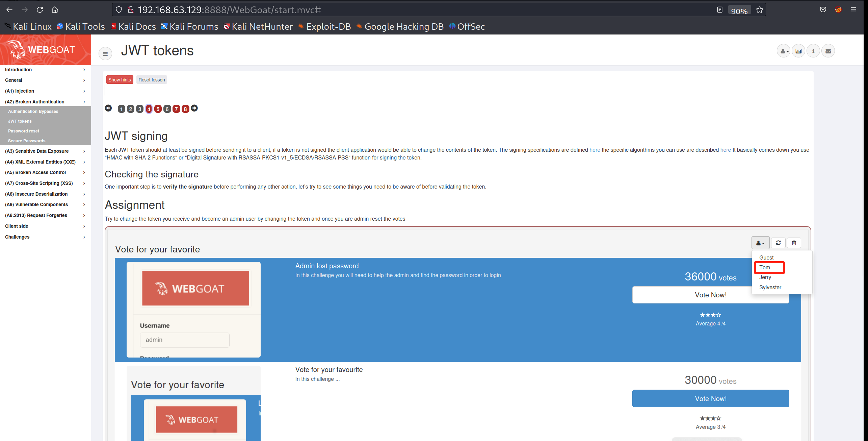Image resolution: width=868 pixels, height=441 pixels.
Task: Click the Show hints button
Action: pos(120,80)
